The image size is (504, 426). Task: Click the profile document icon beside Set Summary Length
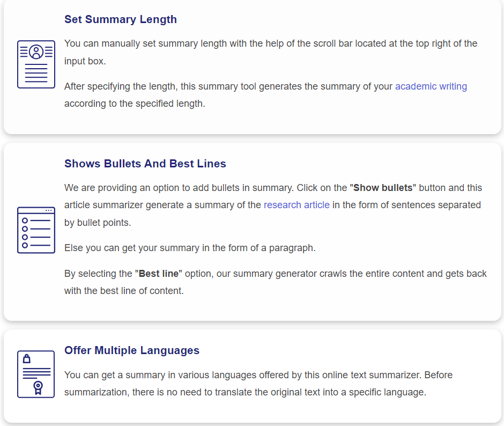tap(36, 64)
